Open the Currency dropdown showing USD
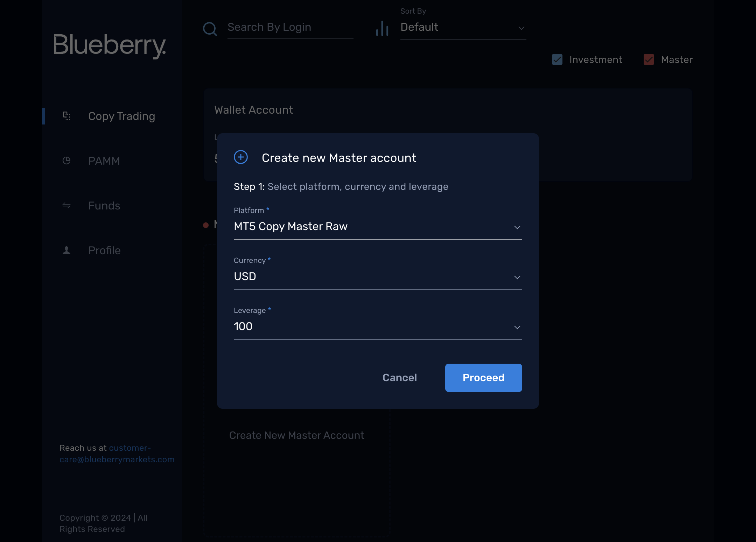Image resolution: width=756 pixels, height=542 pixels. click(x=378, y=277)
